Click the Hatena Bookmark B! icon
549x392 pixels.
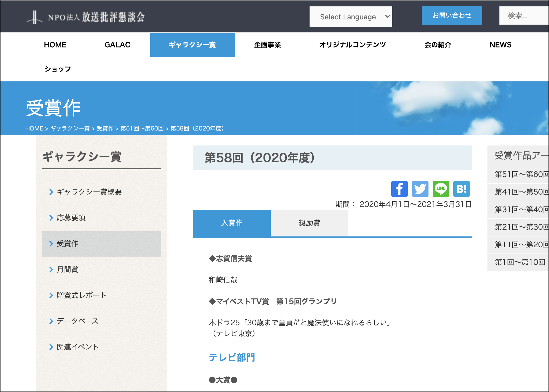click(461, 189)
